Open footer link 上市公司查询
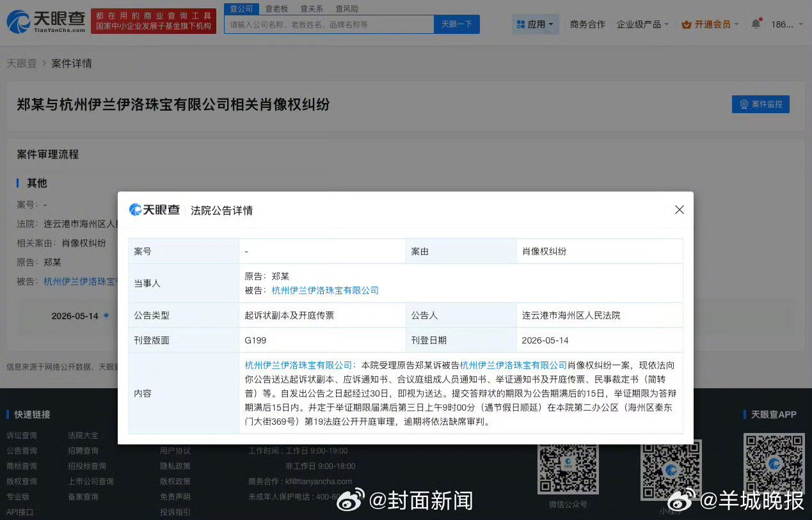This screenshot has width=812, height=520. tap(91, 482)
